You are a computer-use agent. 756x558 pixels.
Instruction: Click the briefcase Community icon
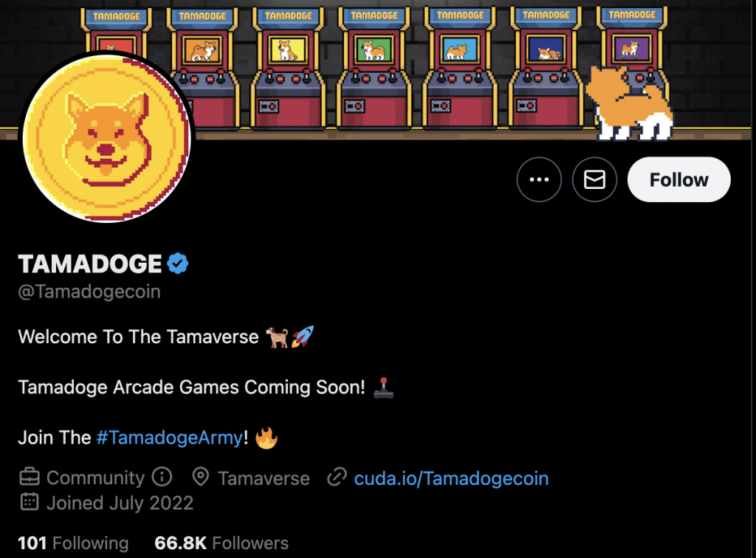(x=30, y=477)
